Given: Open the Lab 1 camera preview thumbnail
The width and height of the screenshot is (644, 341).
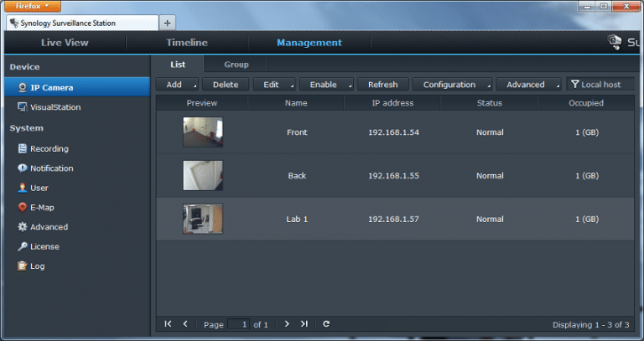Looking at the screenshot, I should [x=203, y=219].
